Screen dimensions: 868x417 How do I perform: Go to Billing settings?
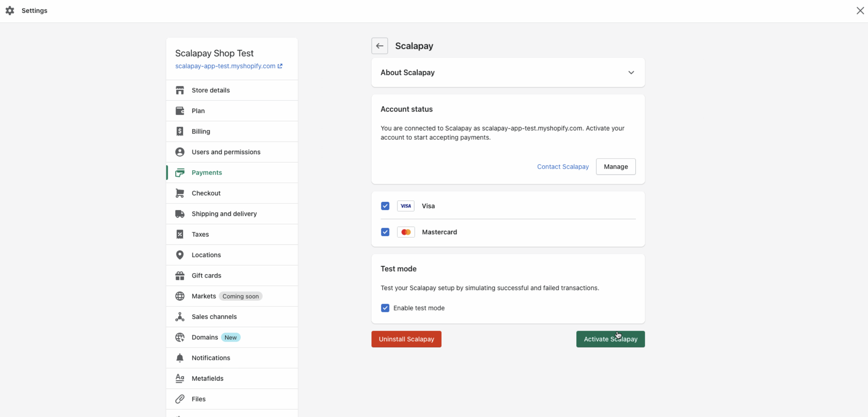point(232,132)
